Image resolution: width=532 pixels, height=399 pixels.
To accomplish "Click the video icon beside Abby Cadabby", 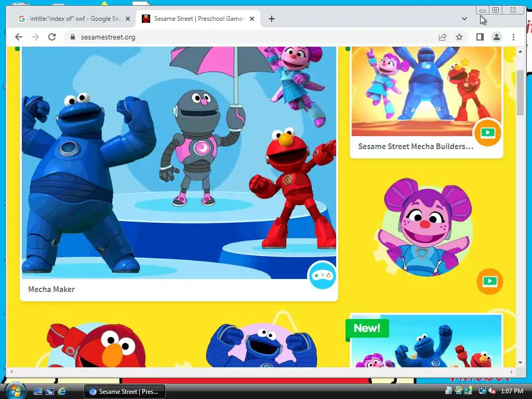I will [489, 281].
